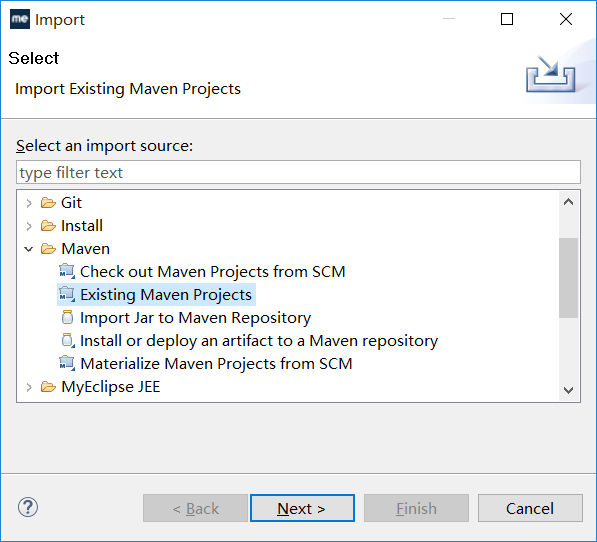597x542 pixels.
Task: Select Existing Maven Projects entry
Action: (166, 295)
